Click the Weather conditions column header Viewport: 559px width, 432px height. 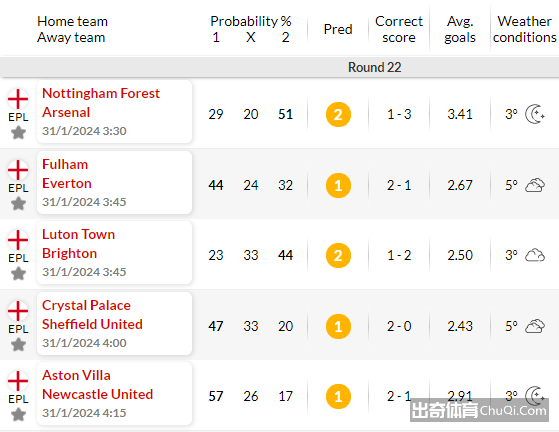(524, 29)
